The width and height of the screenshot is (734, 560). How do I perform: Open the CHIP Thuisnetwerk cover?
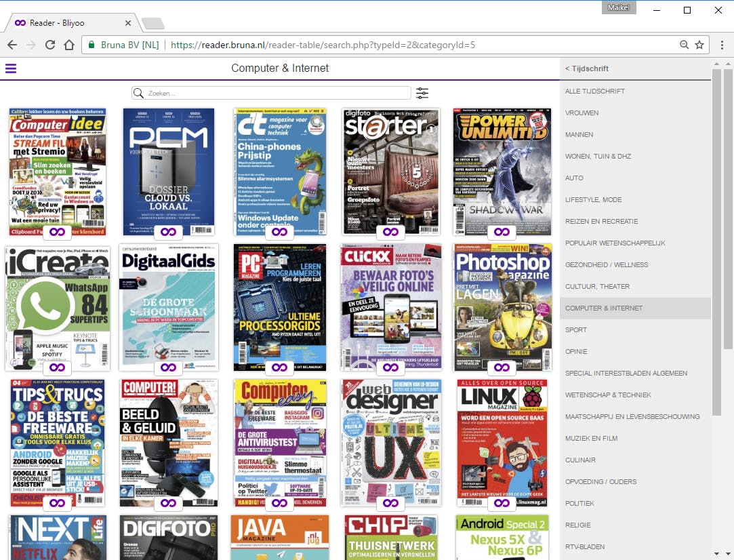[390, 538]
